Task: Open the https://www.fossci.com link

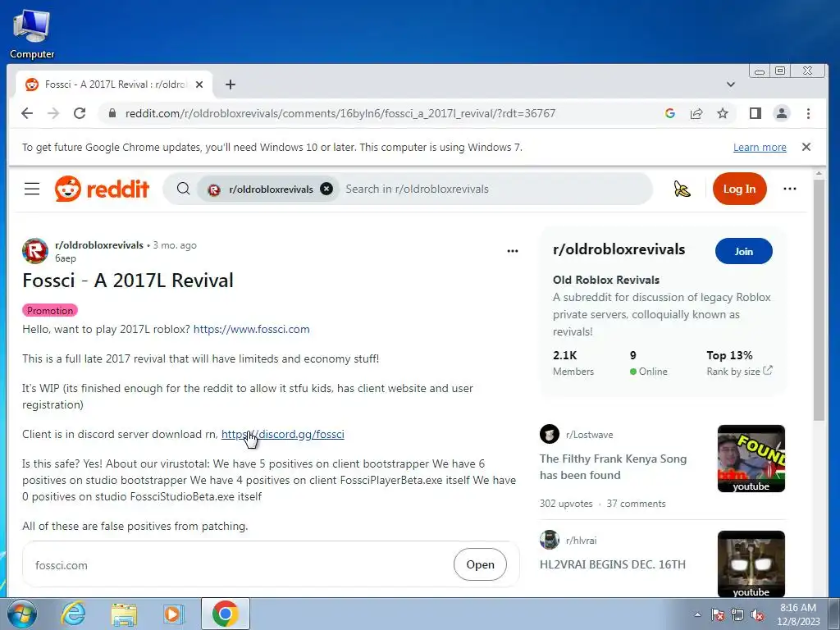Action: (x=251, y=330)
